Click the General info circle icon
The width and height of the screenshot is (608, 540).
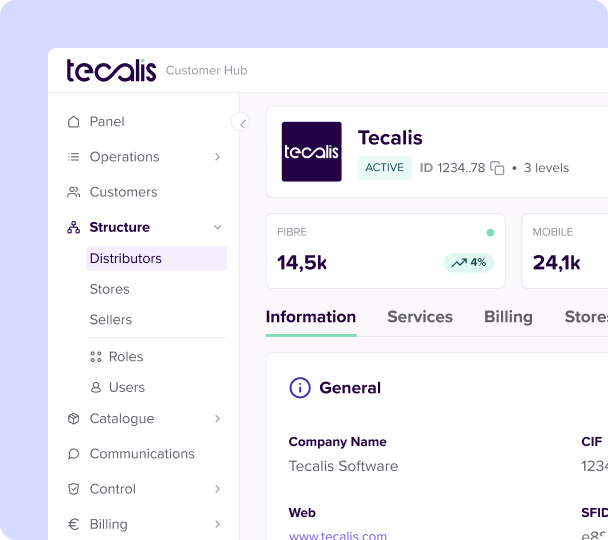[300, 388]
